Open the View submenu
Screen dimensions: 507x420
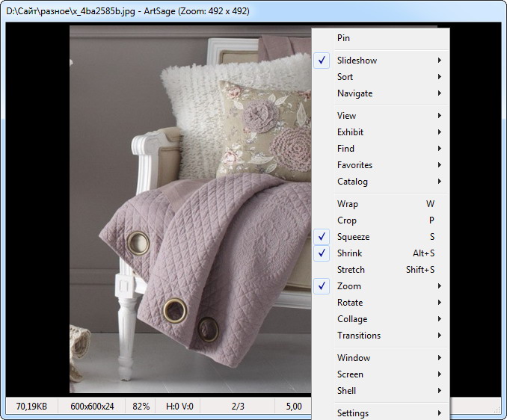[x=381, y=116]
